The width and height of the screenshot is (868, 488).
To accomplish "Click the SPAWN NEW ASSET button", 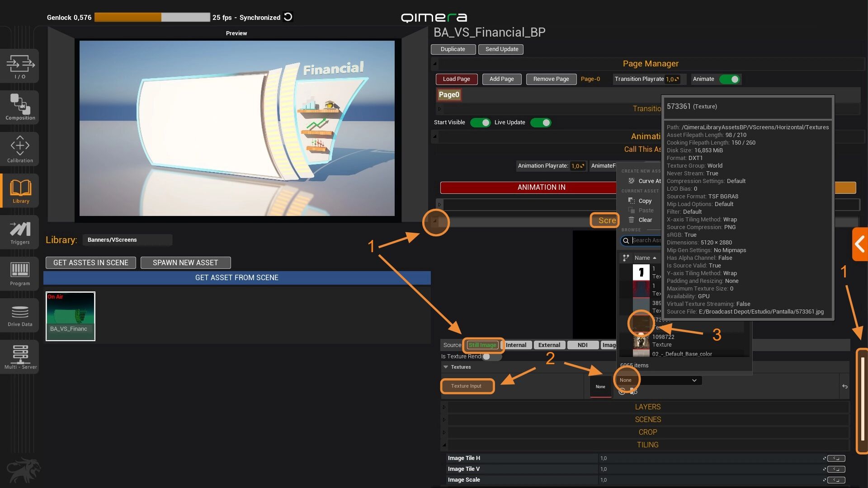I will (185, 263).
